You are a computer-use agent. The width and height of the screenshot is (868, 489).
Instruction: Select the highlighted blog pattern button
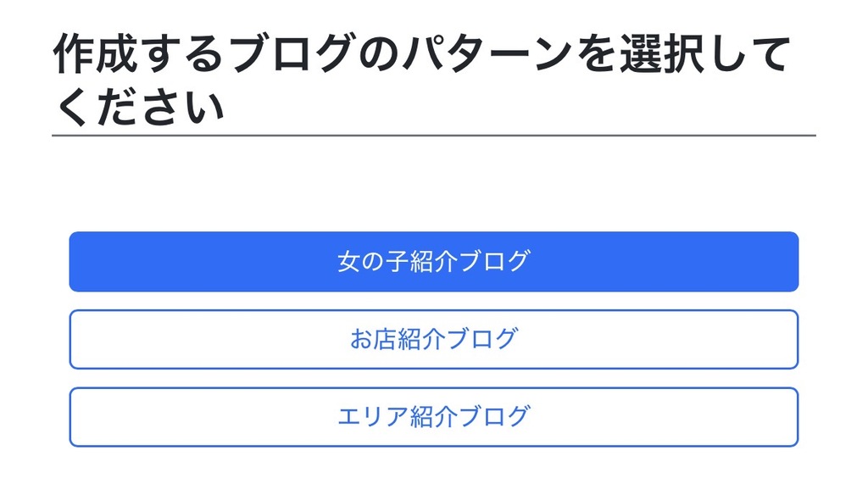point(433,262)
